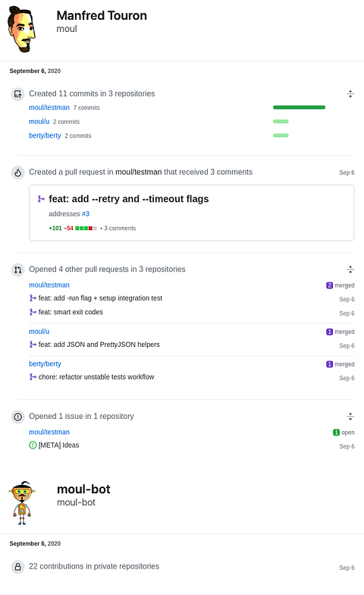Click the moul-bot robot avatar
Image resolution: width=364 pixels, height=595 pixels.
(22, 502)
